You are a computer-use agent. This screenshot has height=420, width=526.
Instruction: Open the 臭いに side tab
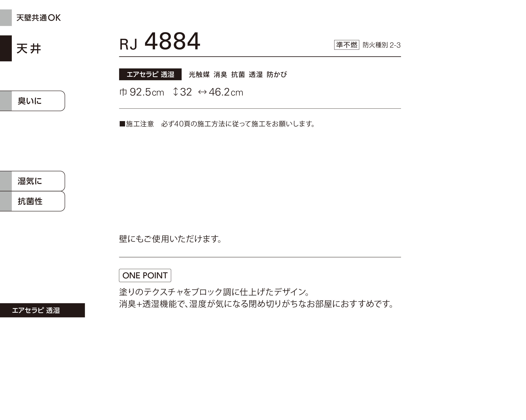point(32,101)
